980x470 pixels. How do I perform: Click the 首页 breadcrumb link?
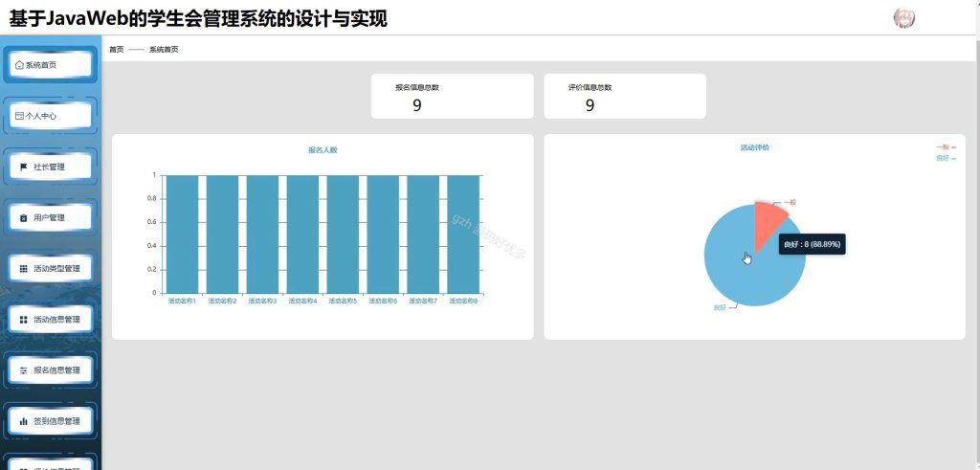116,50
